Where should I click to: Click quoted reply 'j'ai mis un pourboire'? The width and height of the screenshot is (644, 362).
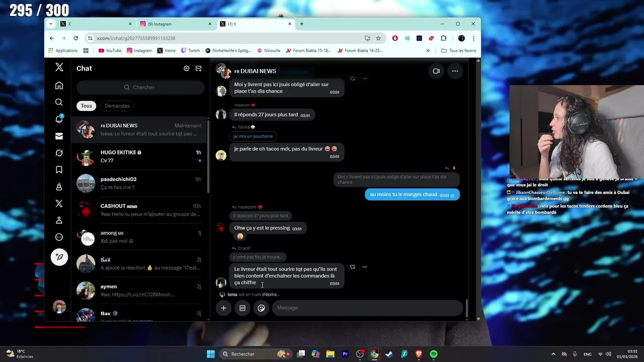(253, 136)
